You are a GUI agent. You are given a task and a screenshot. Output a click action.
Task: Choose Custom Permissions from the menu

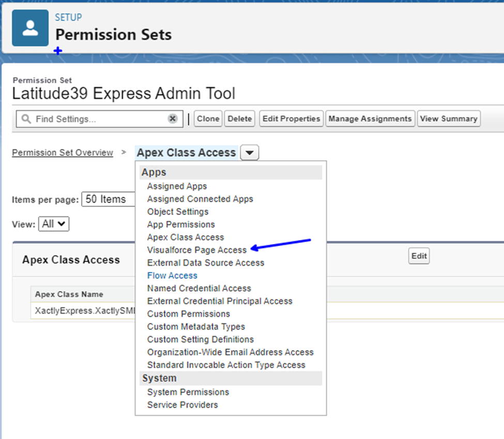click(x=188, y=314)
